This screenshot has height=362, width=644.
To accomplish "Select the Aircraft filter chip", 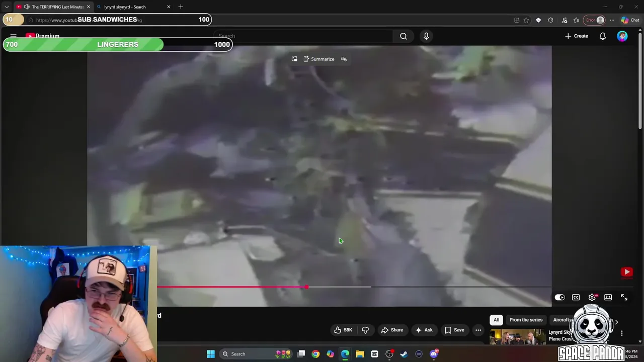I will pos(561,320).
